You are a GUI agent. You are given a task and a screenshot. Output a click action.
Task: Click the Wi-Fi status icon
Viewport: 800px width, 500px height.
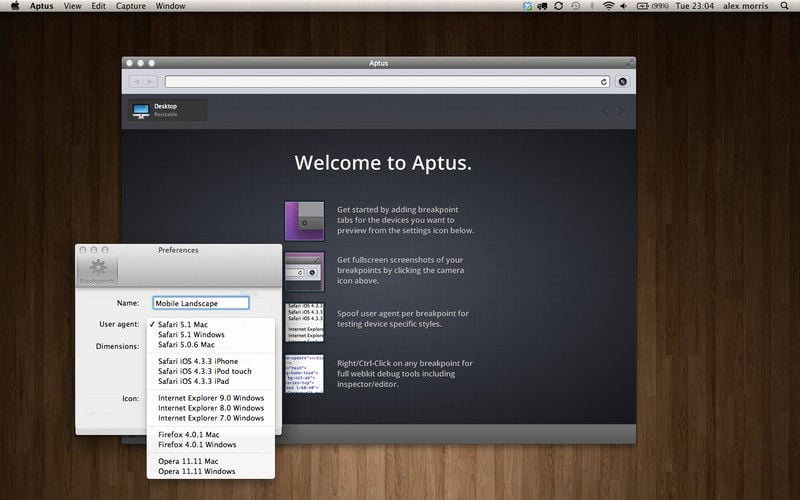point(608,6)
